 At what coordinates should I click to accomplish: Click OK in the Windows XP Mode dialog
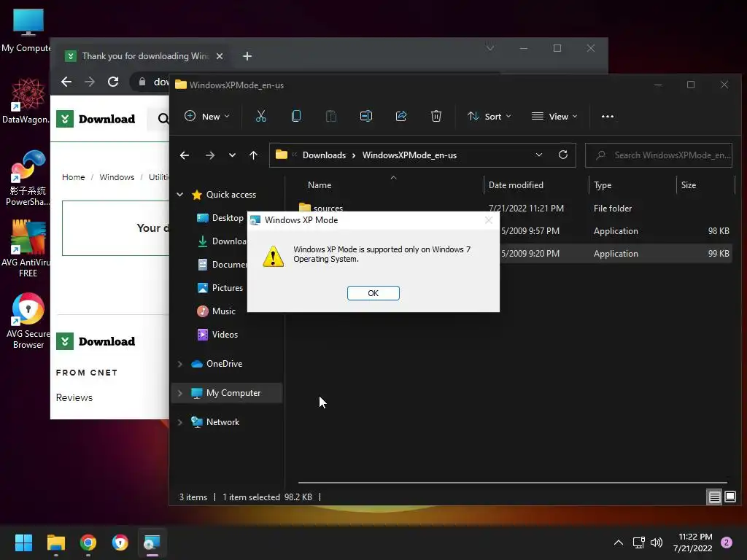[x=373, y=293]
